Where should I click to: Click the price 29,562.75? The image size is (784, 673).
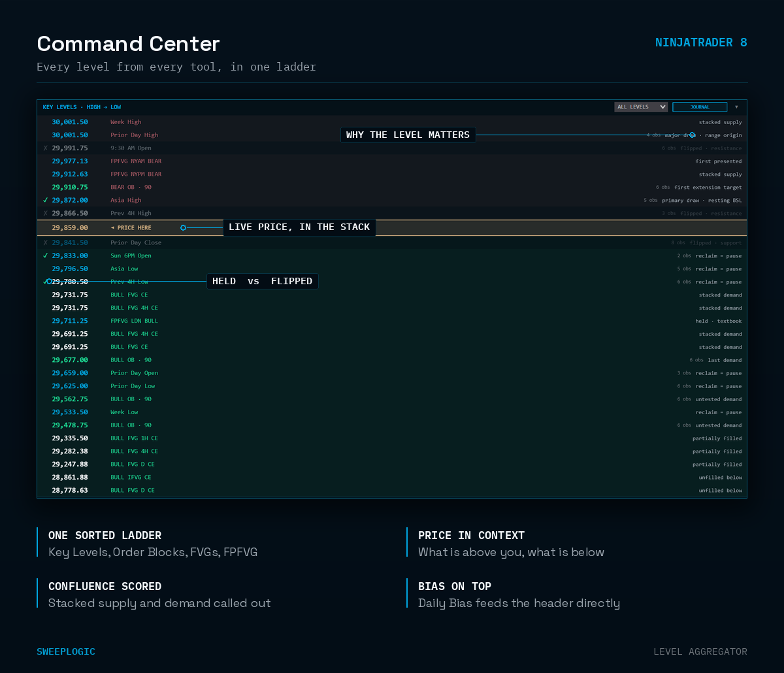[x=70, y=399]
